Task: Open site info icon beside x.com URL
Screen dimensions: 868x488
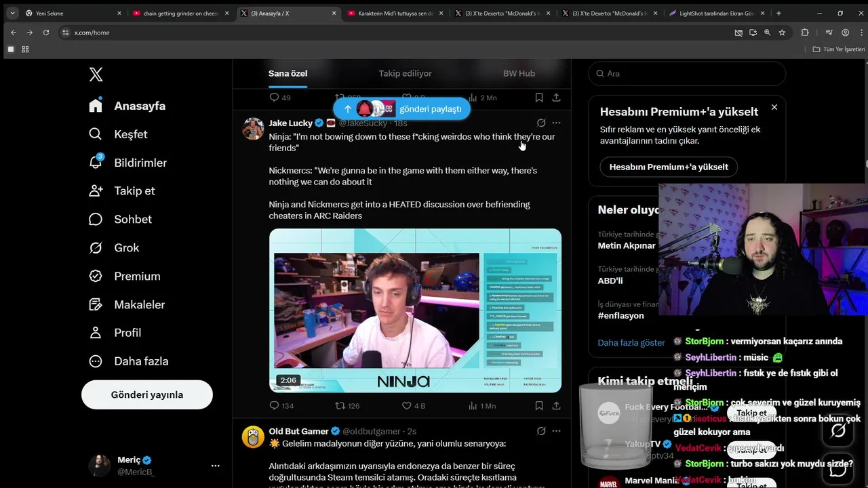Action: click(x=66, y=33)
